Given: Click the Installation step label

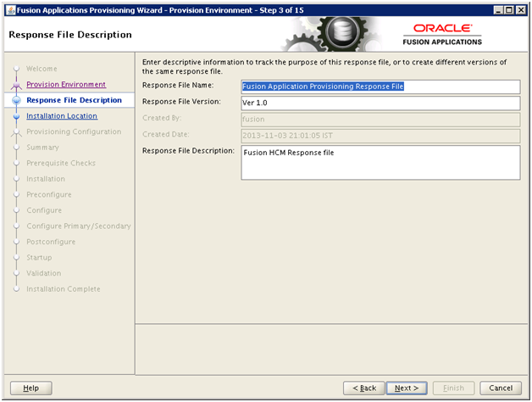Looking at the screenshot, I should (46, 179).
